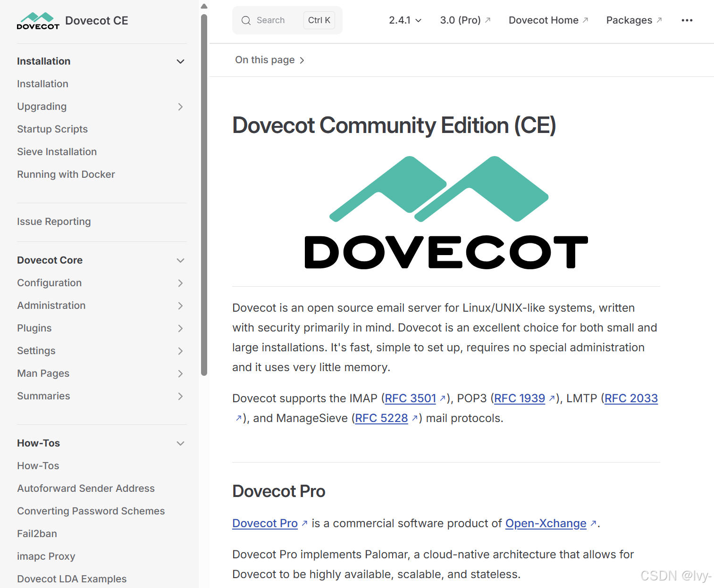Expand the Summaries chevron
The height and width of the screenshot is (588, 714).
click(x=180, y=396)
